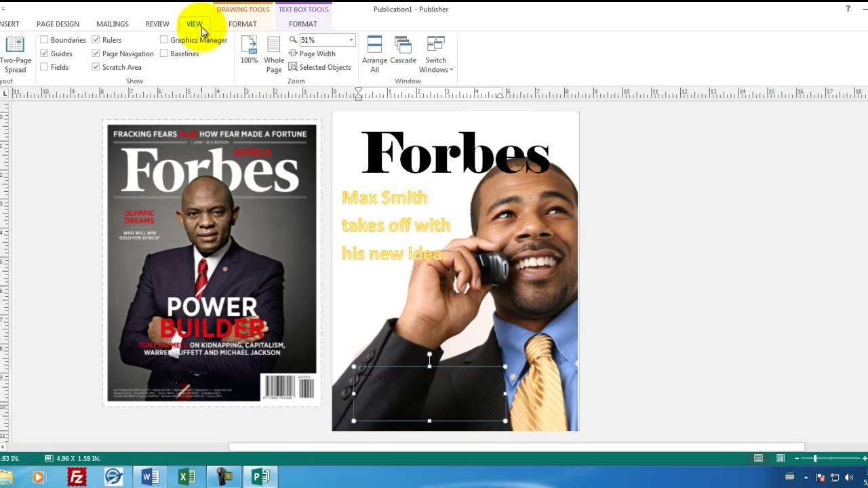Image resolution: width=868 pixels, height=488 pixels.
Task: Click the yellow Max Smith headline text
Action: tap(395, 225)
